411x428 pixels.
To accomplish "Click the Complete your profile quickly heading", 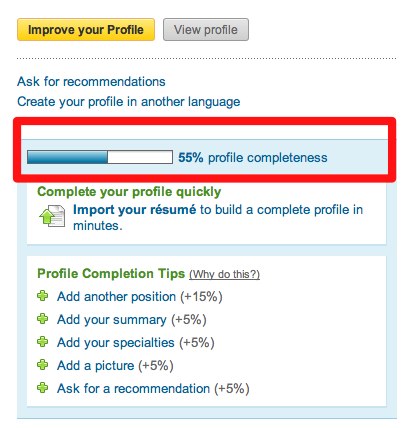I will pos(129,192).
